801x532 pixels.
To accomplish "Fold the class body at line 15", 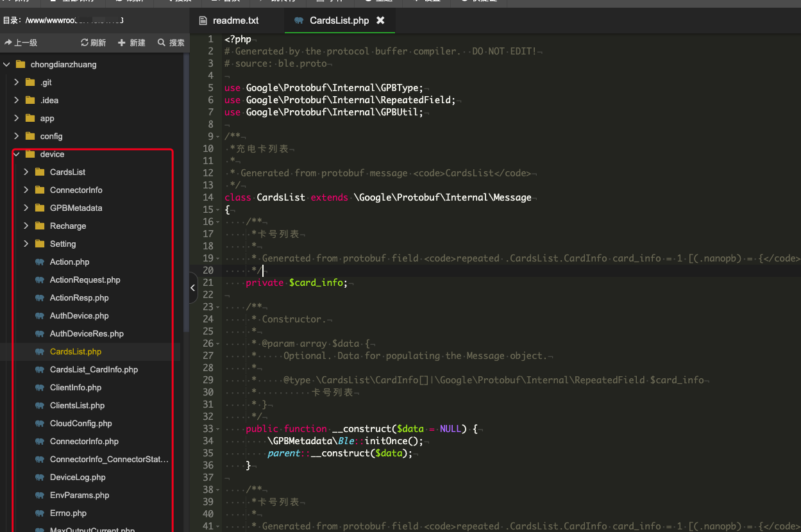I will tap(218, 210).
